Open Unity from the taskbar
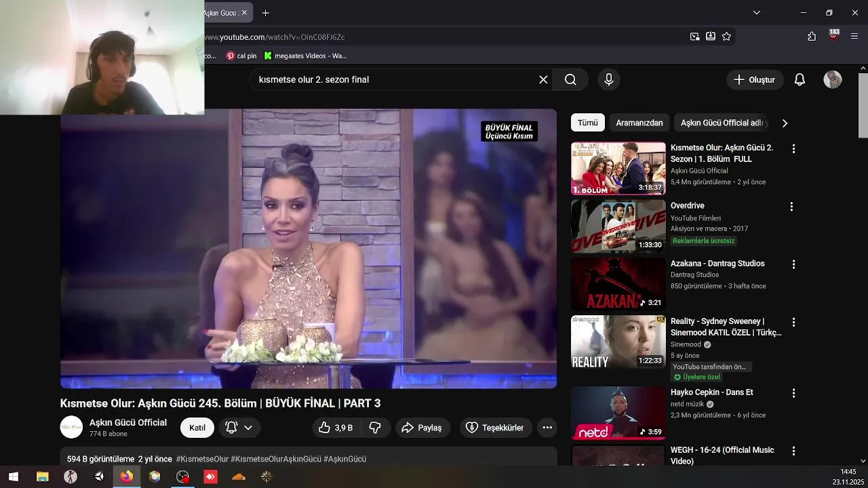This screenshot has width=868, height=488. [x=99, y=476]
